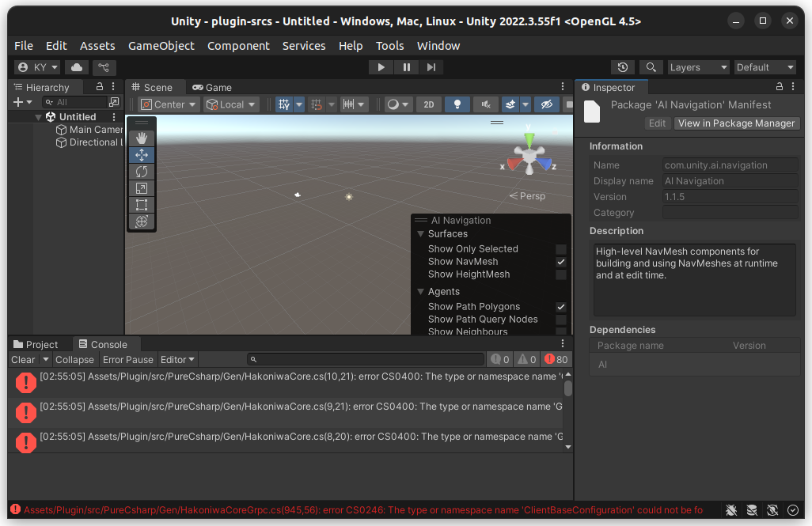
Task: Check Show Only Selected
Action: [x=561, y=249]
